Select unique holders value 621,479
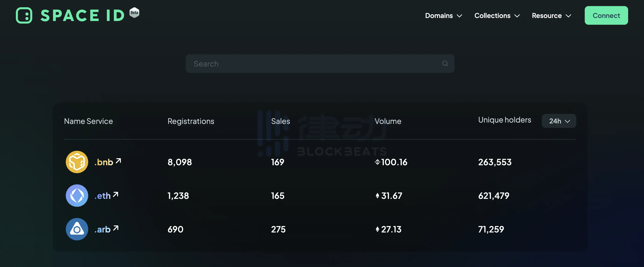The width and height of the screenshot is (644, 267). (493, 196)
